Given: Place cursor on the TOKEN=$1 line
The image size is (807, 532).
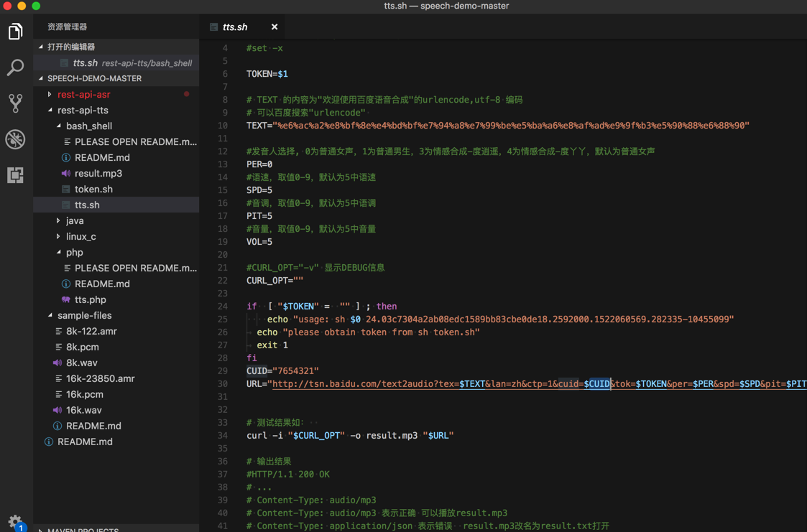Looking at the screenshot, I should (267, 74).
